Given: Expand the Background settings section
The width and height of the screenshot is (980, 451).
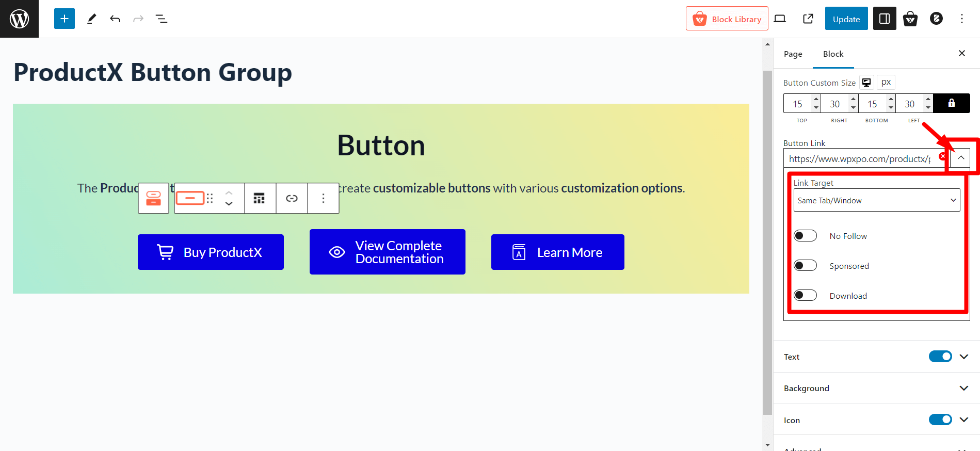Looking at the screenshot, I should point(963,388).
